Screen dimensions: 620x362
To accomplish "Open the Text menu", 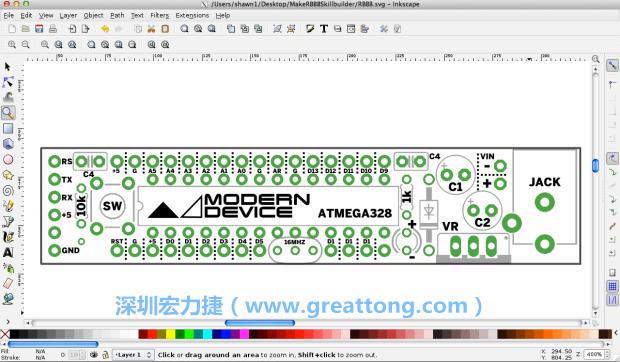I will 137,15.
